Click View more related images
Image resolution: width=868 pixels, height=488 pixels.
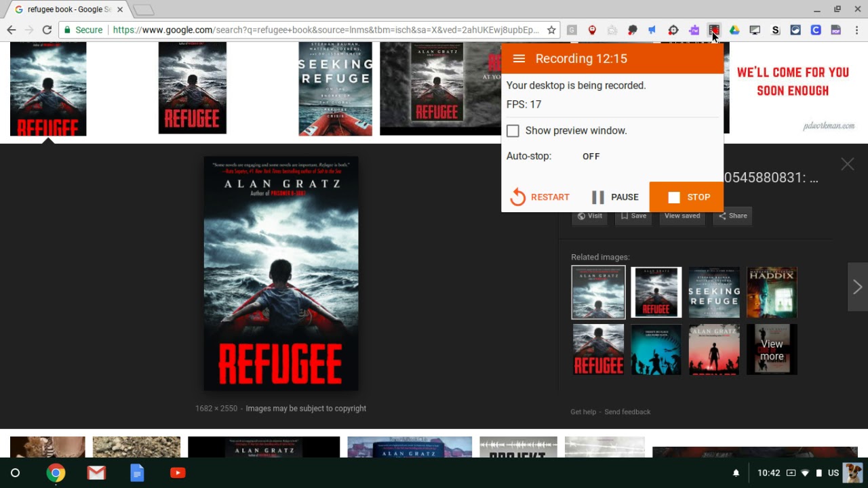[x=772, y=350]
